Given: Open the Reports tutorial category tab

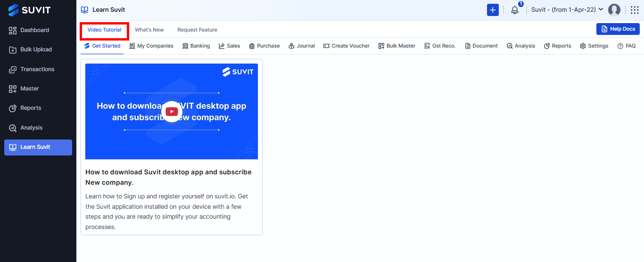Looking at the screenshot, I should [x=558, y=46].
